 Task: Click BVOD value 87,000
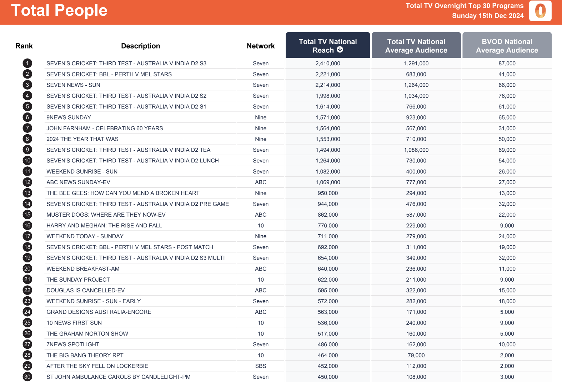pos(507,63)
